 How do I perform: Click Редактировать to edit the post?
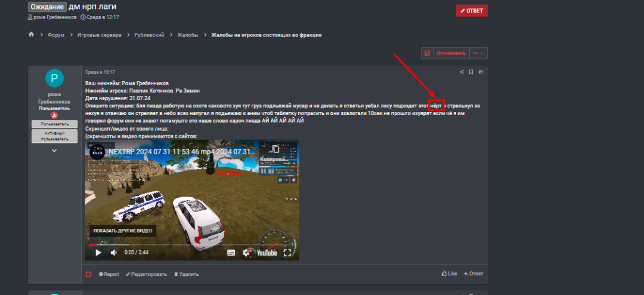tap(146, 274)
